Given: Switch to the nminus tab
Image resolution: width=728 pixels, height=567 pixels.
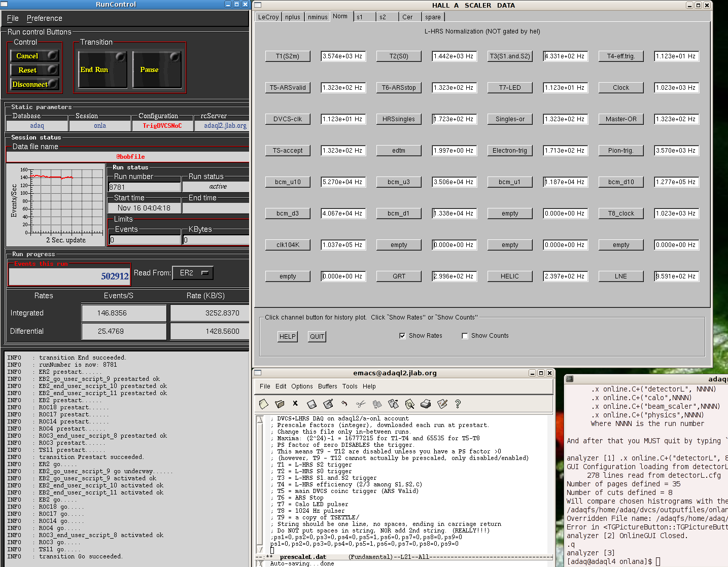Looking at the screenshot, I should (x=318, y=17).
